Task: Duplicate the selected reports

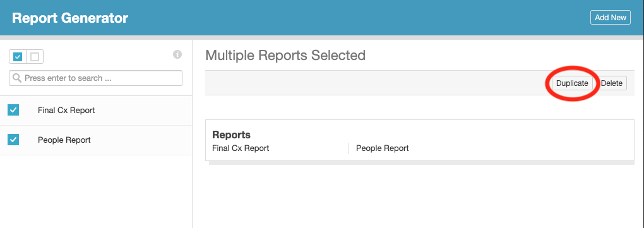Action: point(572,83)
